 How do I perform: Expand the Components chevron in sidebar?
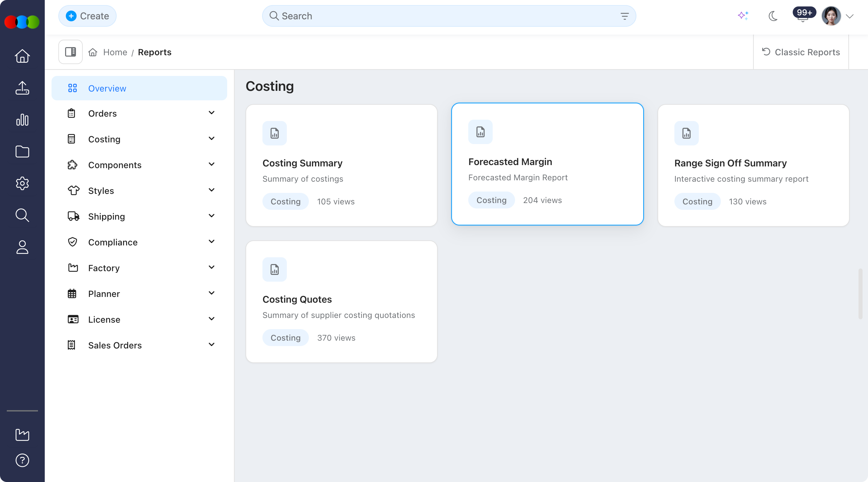[212, 164]
